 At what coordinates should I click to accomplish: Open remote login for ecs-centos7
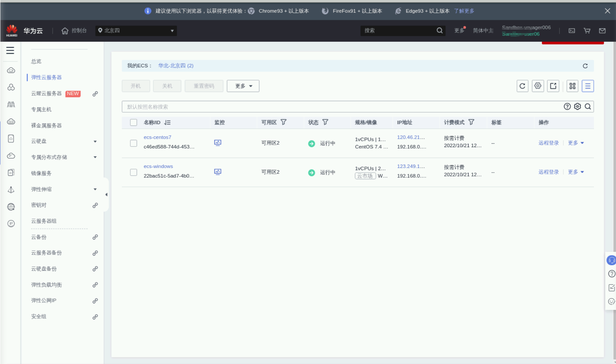(x=548, y=143)
